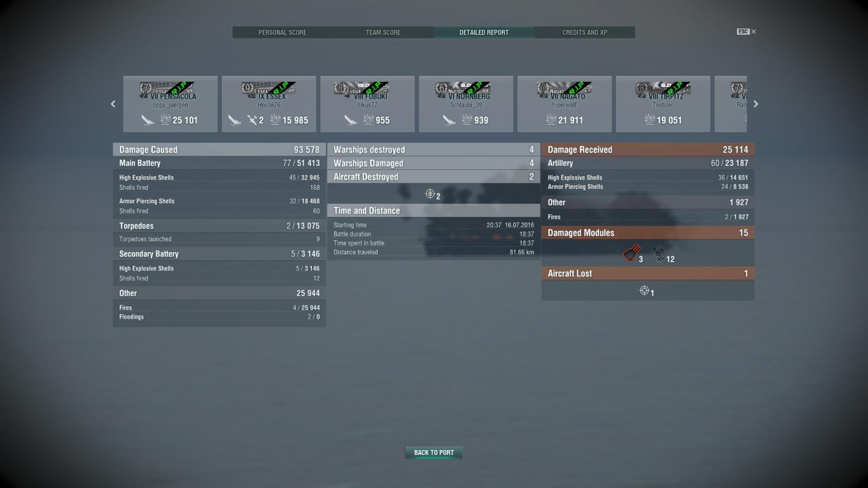The height and width of the screenshot is (488, 868).
Task: Select the VII Pensacola ship card
Action: [x=170, y=104]
